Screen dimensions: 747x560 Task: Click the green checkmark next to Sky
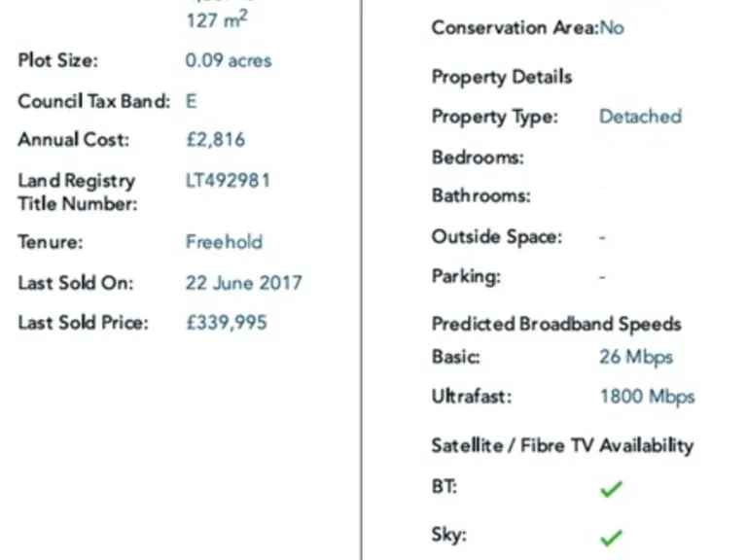pyautogui.click(x=611, y=537)
